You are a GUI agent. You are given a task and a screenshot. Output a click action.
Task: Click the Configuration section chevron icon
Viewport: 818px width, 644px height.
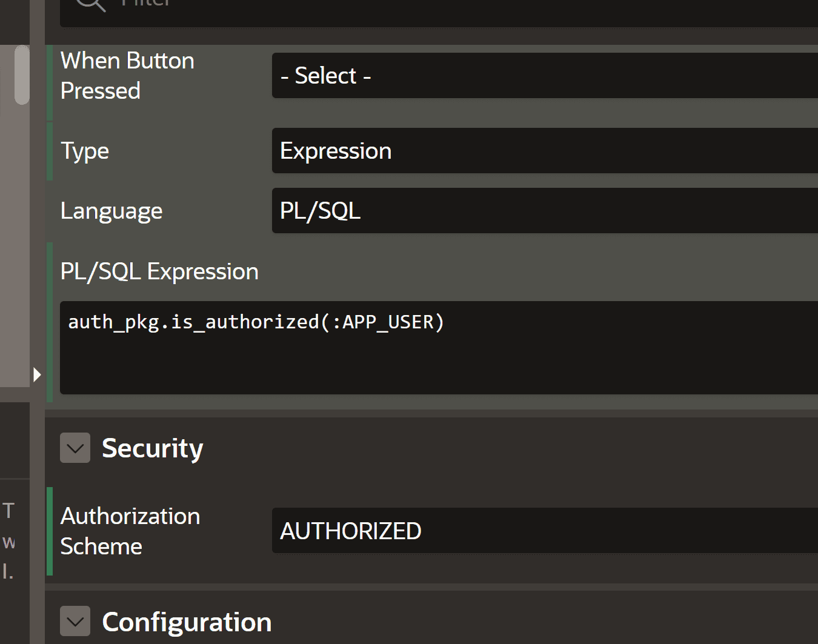click(74, 622)
